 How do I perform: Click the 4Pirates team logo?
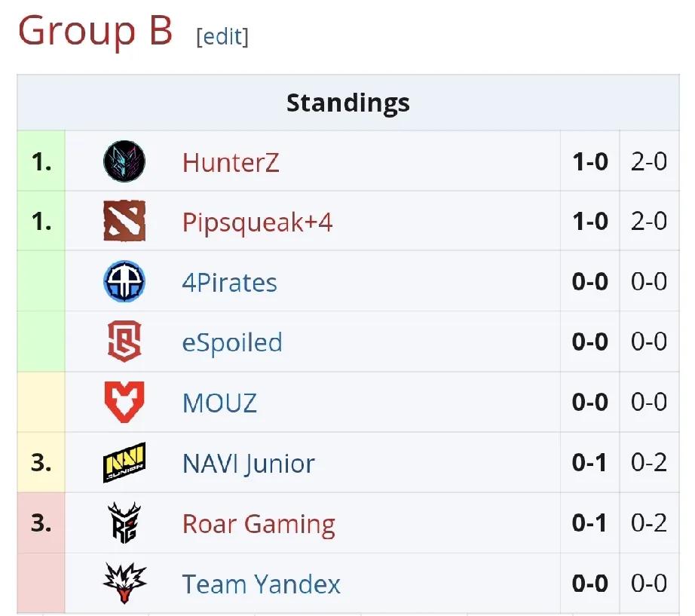[x=124, y=282]
